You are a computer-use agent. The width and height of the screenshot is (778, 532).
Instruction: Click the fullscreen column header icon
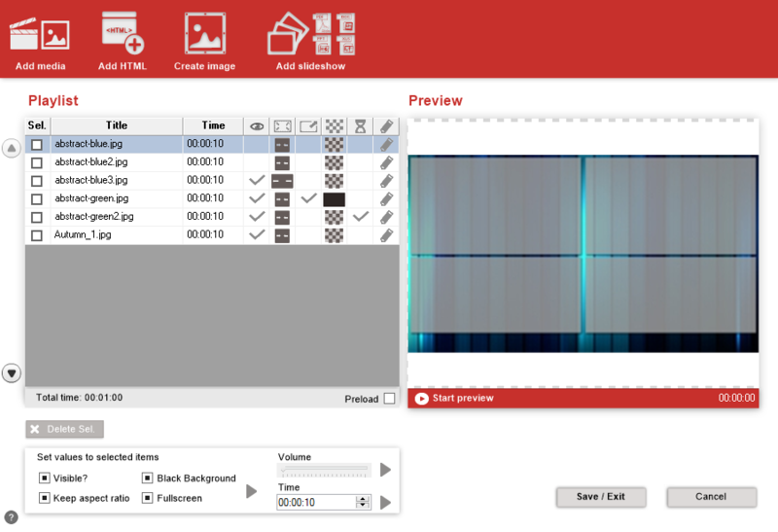pos(308,126)
